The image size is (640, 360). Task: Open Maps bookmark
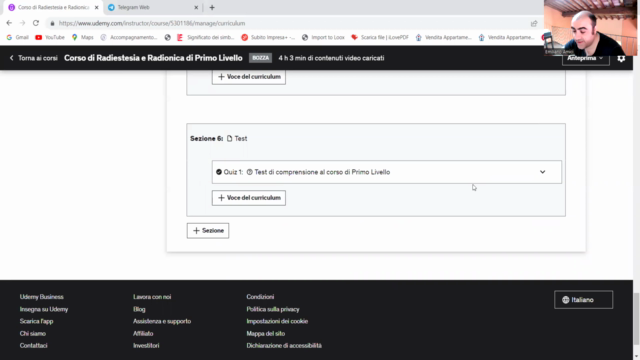point(83,37)
